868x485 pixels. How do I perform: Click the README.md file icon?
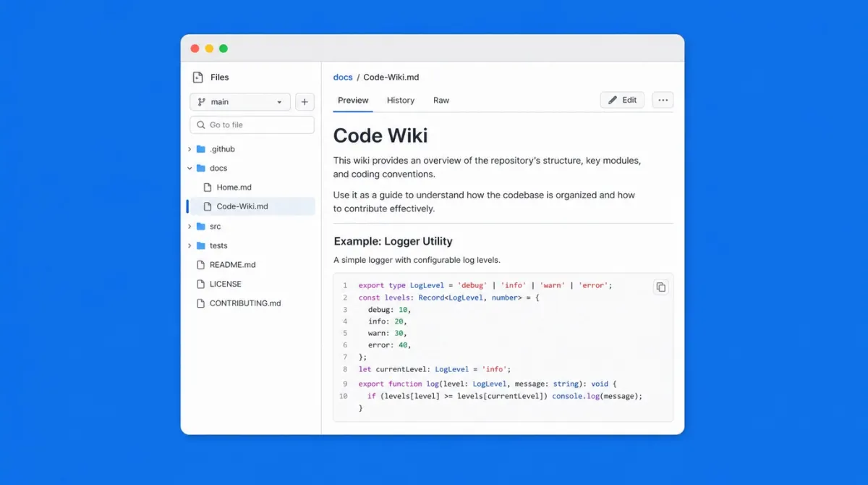201,265
